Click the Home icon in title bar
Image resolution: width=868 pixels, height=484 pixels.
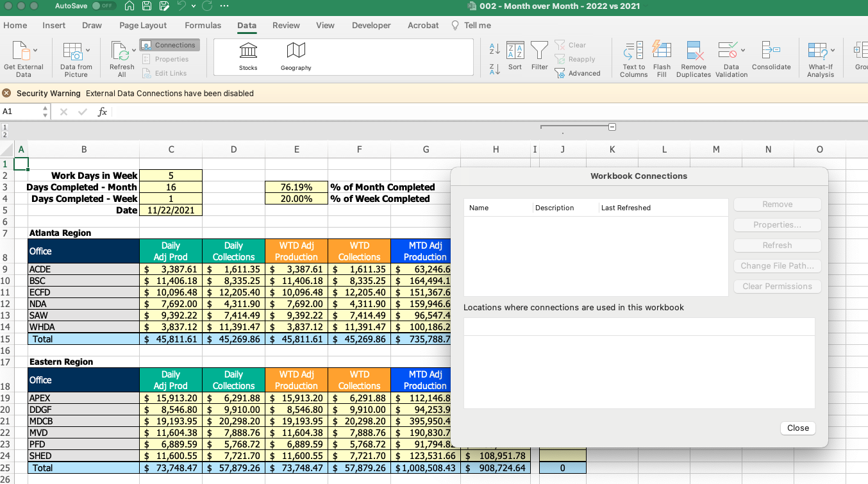pyautogui.click(x=129, y=6)
